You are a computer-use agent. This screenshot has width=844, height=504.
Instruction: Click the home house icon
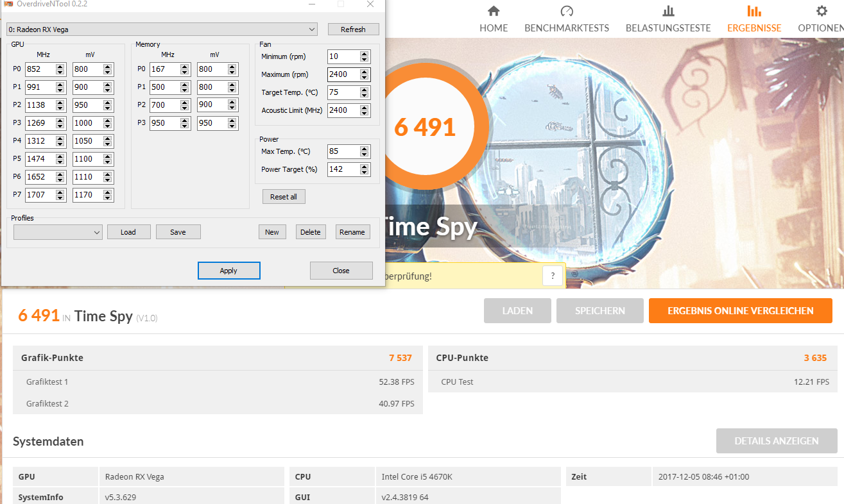494,11
